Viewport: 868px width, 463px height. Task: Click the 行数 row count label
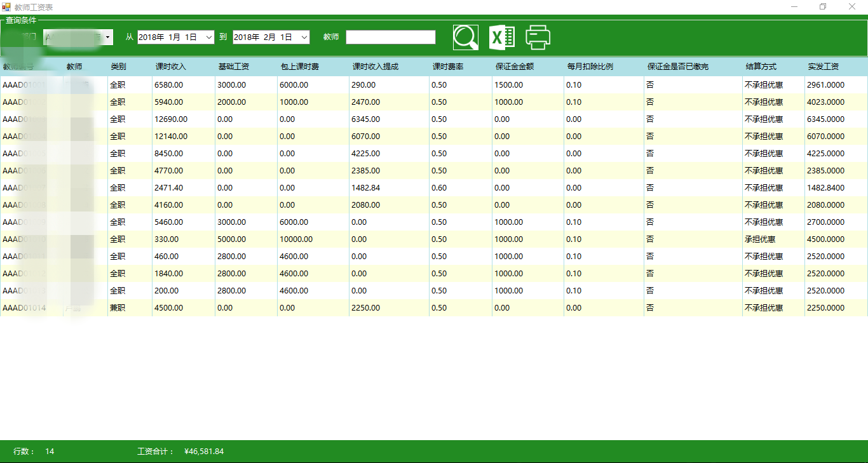point(24,452)
